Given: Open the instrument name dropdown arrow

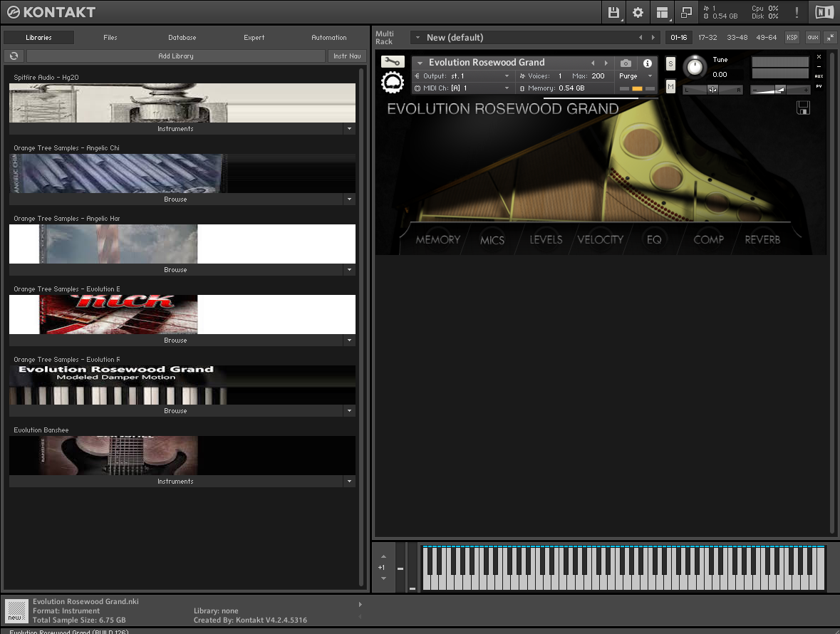Looking at the screenshot, I should tap(420, 63).
